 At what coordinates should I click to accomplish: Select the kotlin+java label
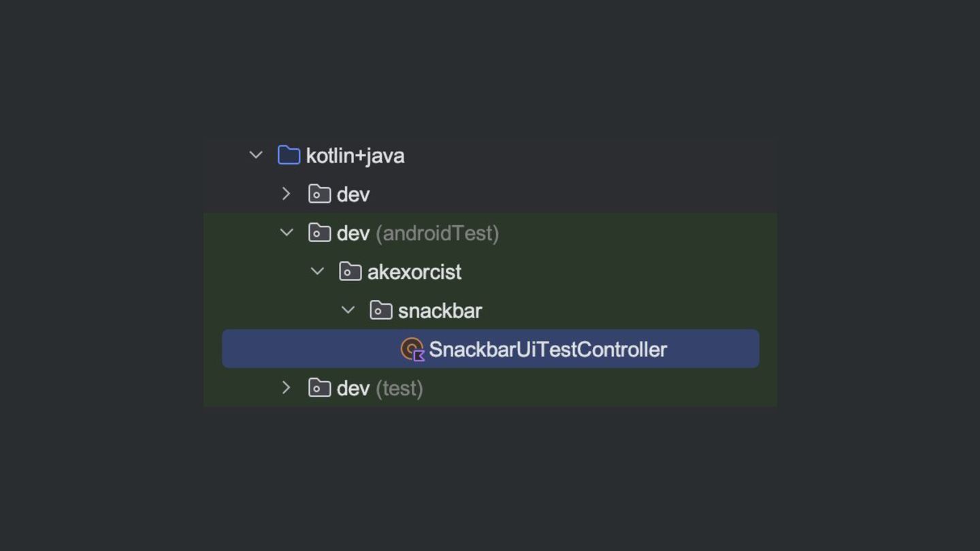click(355, 156)
